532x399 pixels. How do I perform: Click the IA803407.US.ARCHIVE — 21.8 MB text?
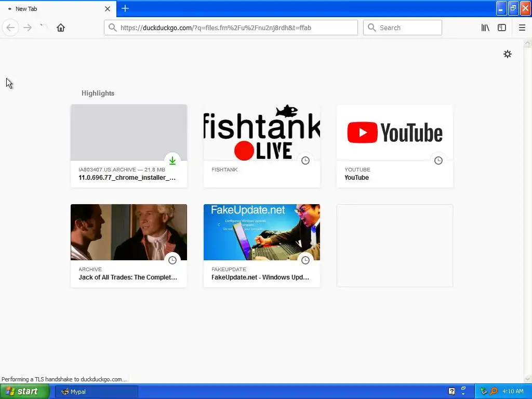(x=122, y=169)
